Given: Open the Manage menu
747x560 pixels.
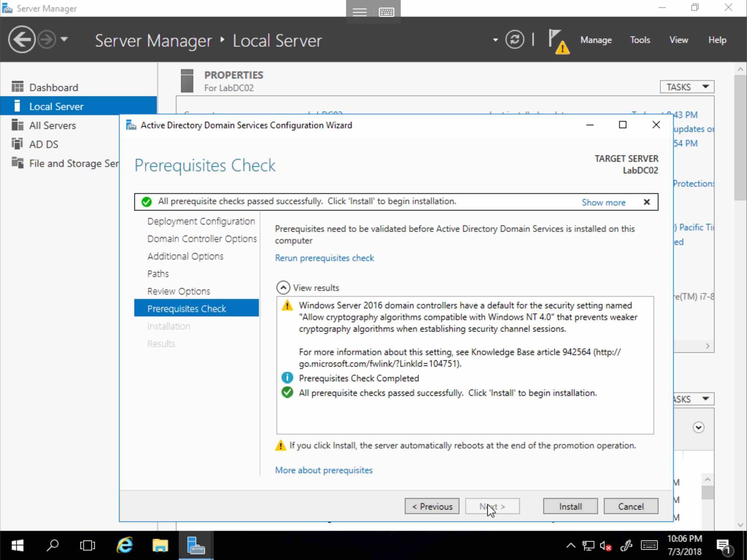Looking at the screenshot, I should pyautogui.click(x=596, y=40).
